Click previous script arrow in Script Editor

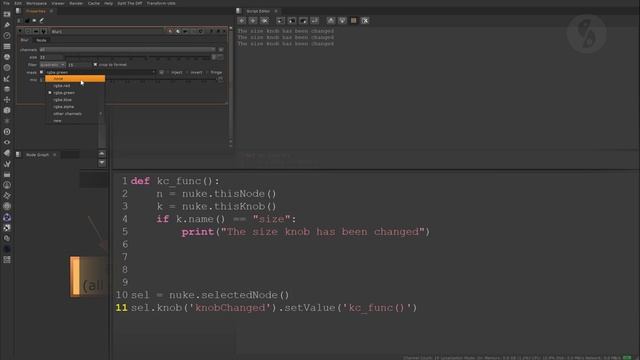click(242, 20)
